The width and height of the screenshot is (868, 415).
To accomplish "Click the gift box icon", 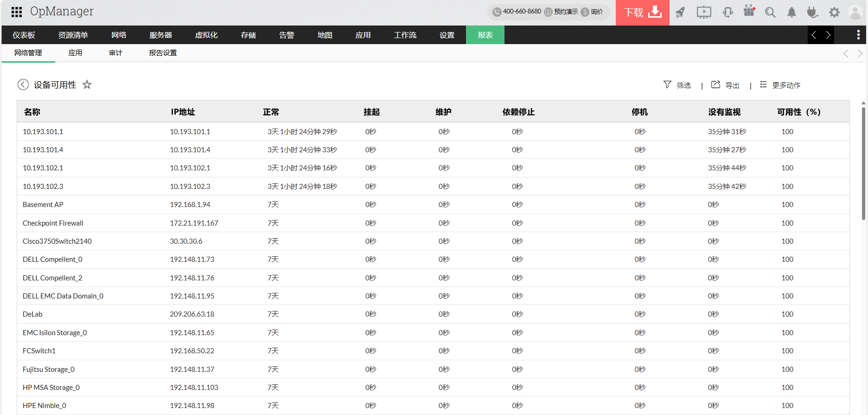I will (749, 12).
